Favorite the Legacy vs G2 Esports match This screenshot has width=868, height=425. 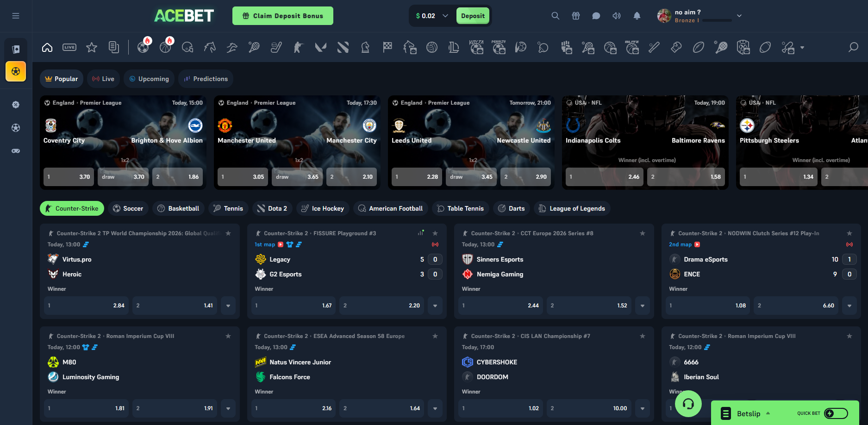(435, 233)
